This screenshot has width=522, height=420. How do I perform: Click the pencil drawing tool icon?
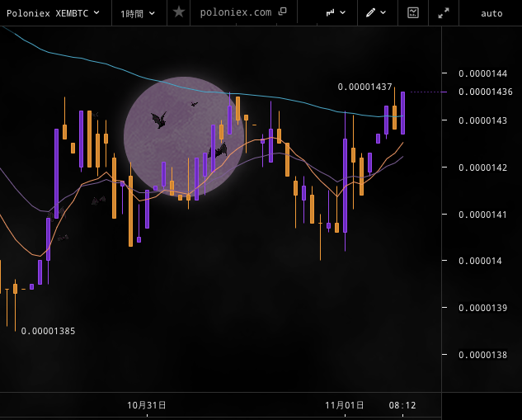(370, 12)
